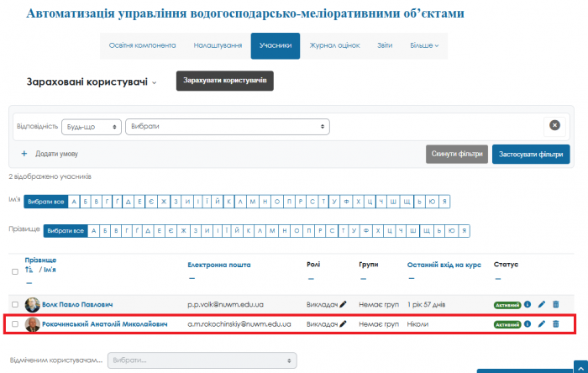Edit enrolment pencil for Волк Павло Павлович
Image resolution: width=588 pixels, height=373 pixels.
[x=542, y=303]
